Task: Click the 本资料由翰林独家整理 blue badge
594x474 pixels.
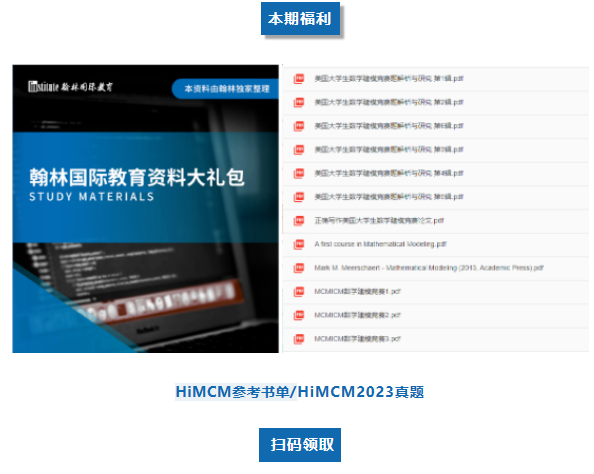Action: coord(226,89)
